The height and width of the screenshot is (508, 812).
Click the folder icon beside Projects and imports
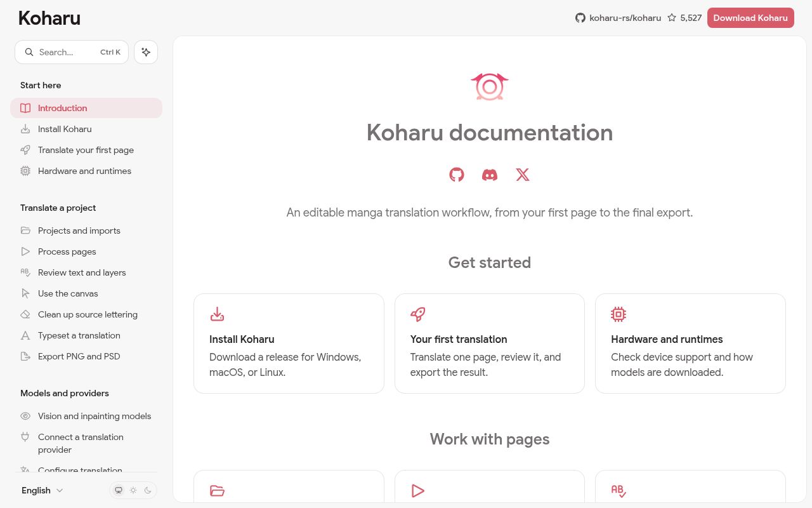pos(25,231)
